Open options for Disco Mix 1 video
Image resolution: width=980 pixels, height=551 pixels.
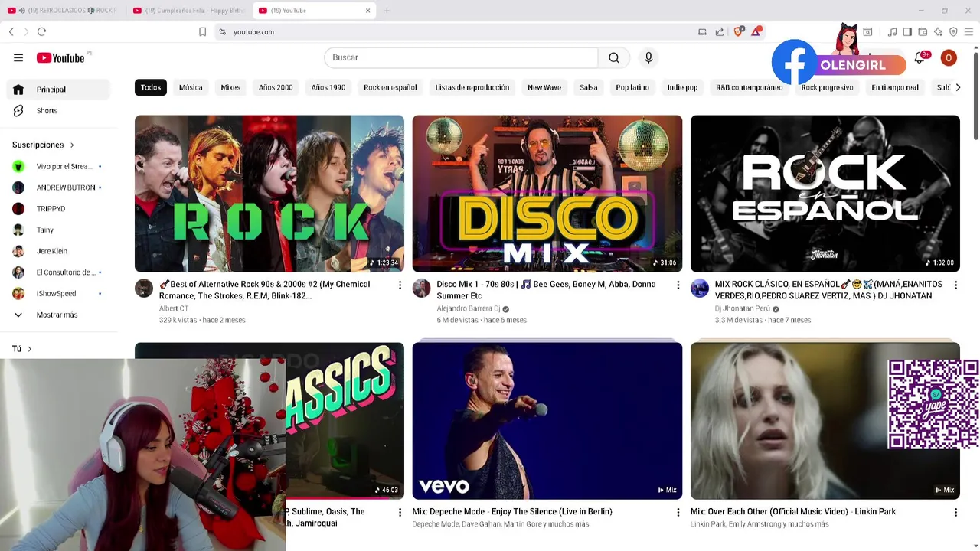point(678,285)
